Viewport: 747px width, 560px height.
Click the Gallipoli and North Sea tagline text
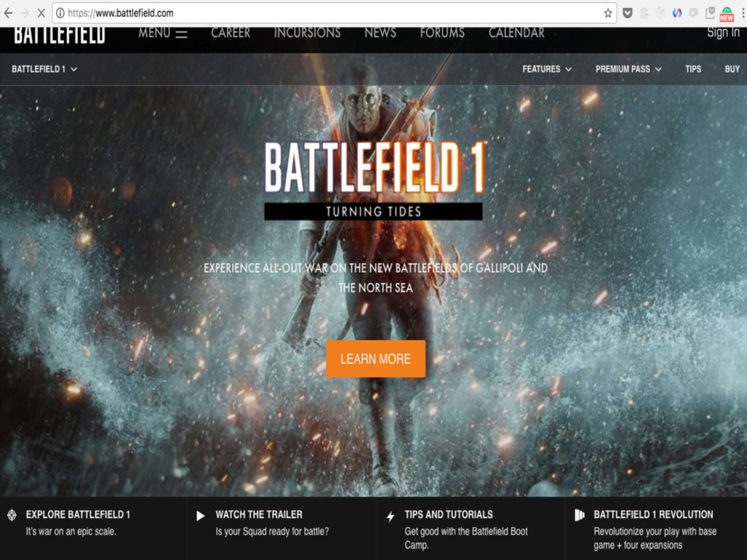(376, 278)
